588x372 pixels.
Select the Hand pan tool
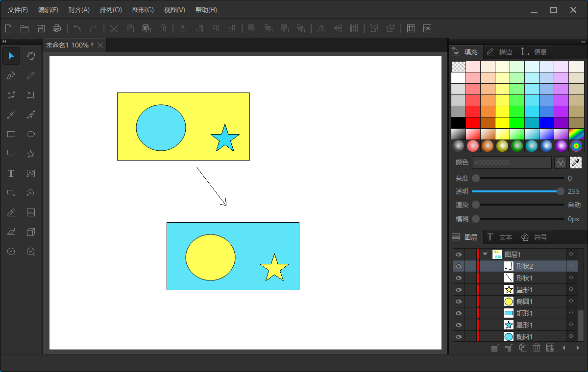click(x=31, y=56)
